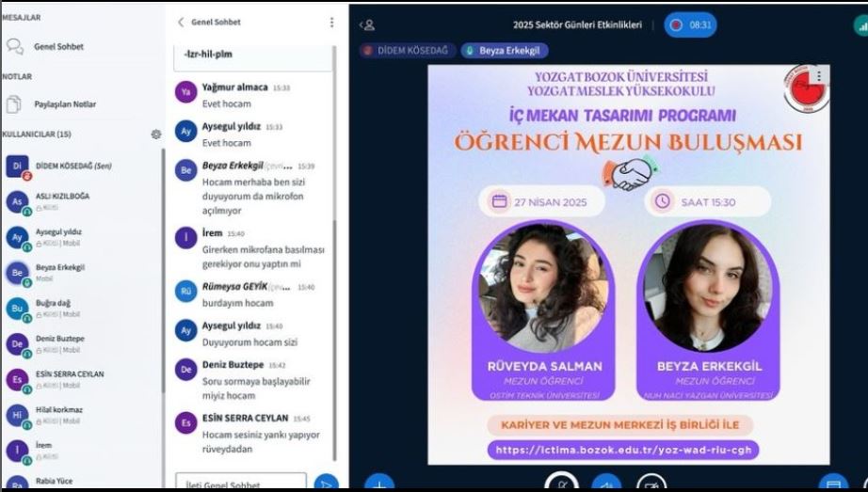The image size is (868, 492).
Task: Click Deniz Buztepe's avatar in the chat messages
Action: coord(186,369)
